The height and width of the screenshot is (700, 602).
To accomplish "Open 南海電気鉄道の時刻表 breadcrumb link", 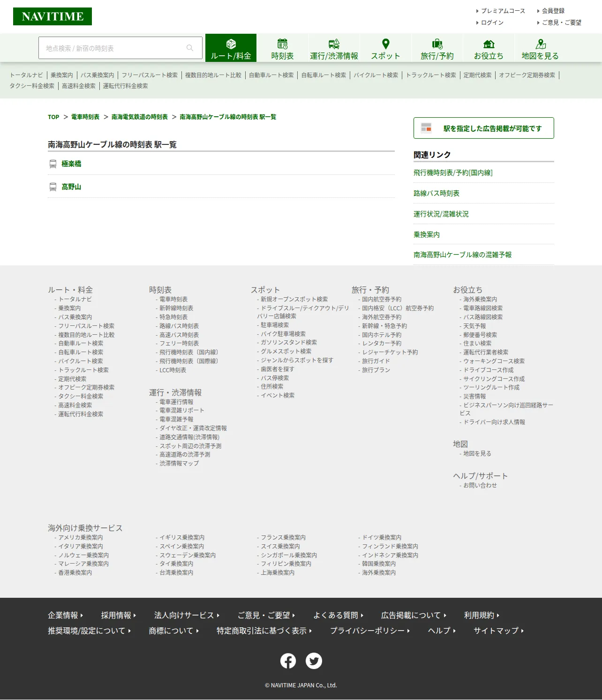I will [140, 117].
